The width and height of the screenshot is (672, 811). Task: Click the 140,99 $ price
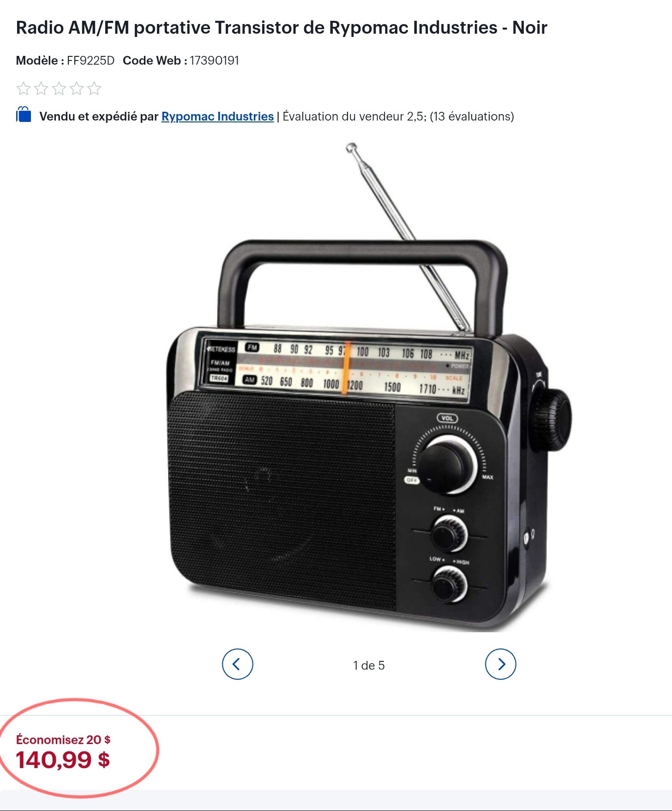pyautogui.click(x=63, y=760)
